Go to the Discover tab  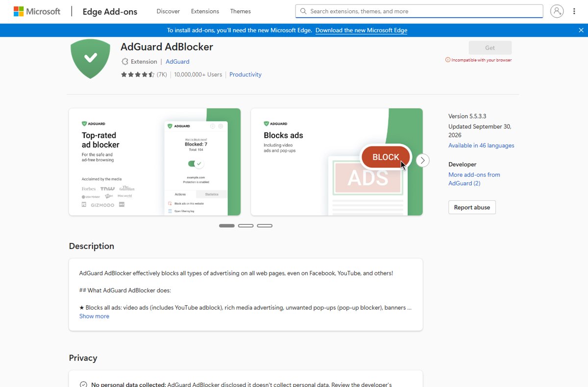[x=168, y=11]
